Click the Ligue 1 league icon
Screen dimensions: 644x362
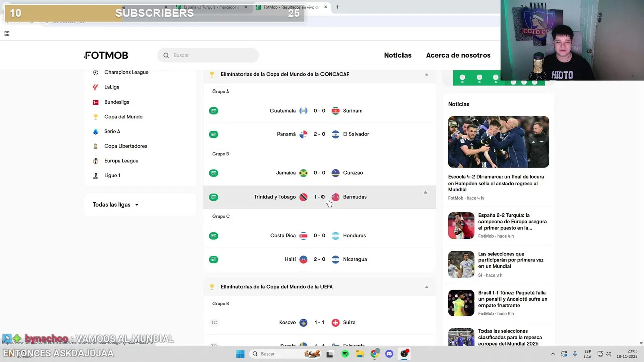pyautogui.click(x=95, y=175)
